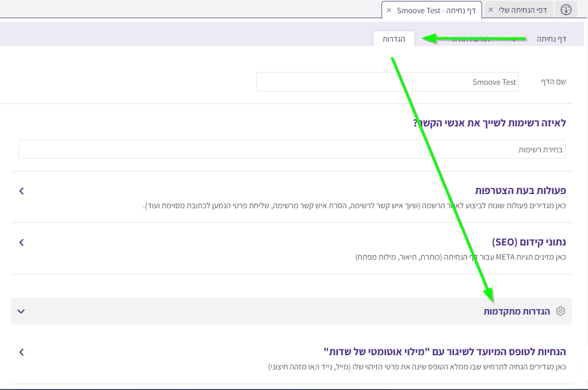Click the gear icon beside 'הגדרות מתקדמות'
The width and height of the screenshot is (588, 390).
click(x=561, y=311)
